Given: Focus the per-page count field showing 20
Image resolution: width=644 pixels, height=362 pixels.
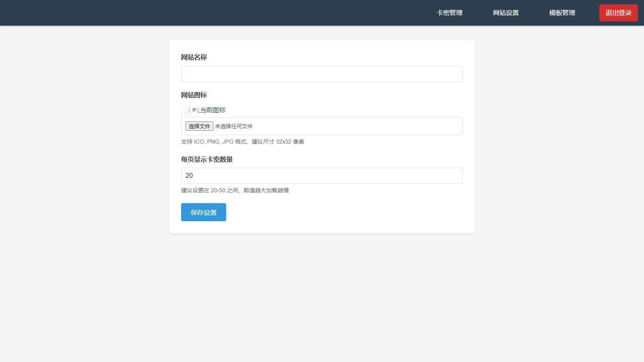Looking at the screenshot, I should coord(322,176).
